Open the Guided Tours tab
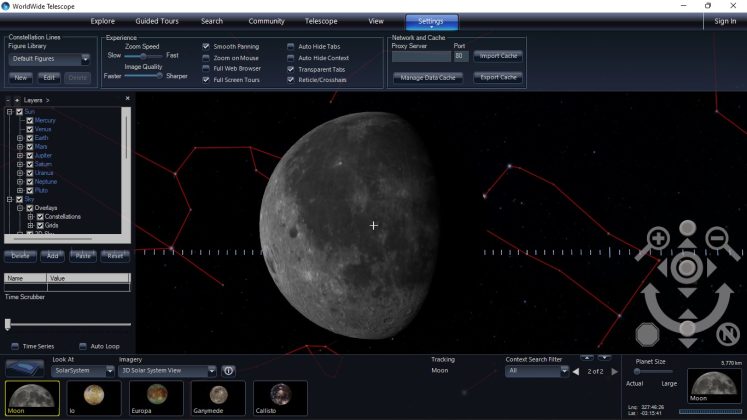This screenshot has height=420, width=747. coord(157,21)
